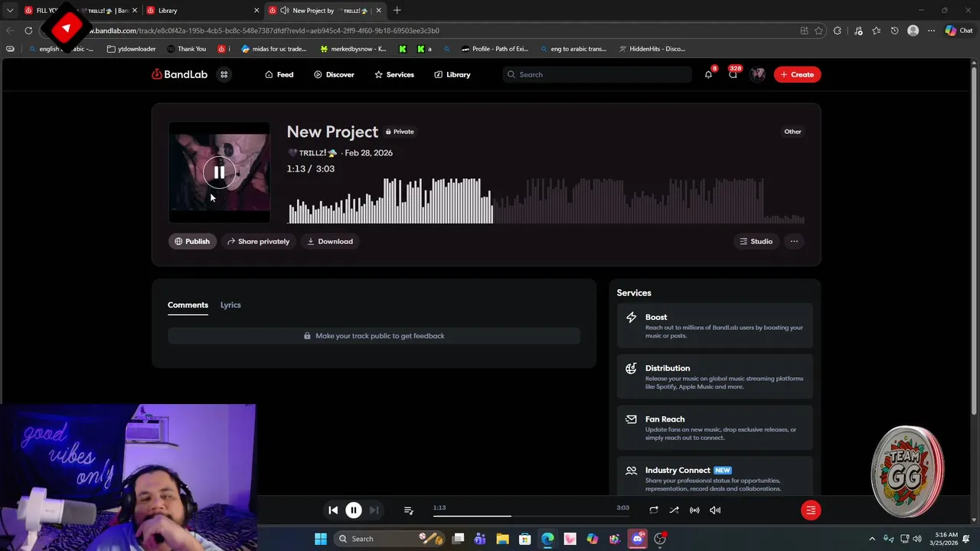Open browser history icon
980x551 pixels.
click(x=894, y=31)
